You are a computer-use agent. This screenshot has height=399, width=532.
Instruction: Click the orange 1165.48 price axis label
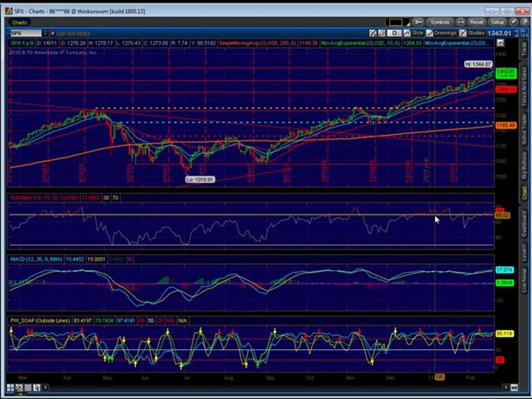point(506,126)
